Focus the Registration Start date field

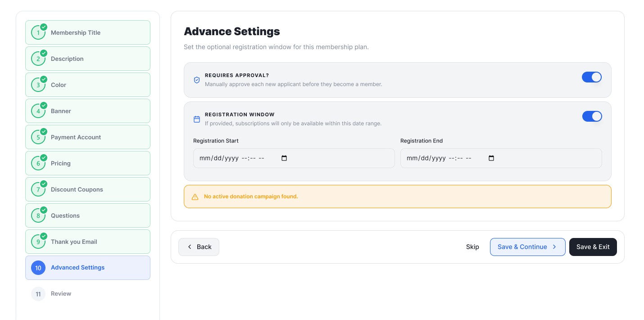pyautogui.click(x=294, y=158)
